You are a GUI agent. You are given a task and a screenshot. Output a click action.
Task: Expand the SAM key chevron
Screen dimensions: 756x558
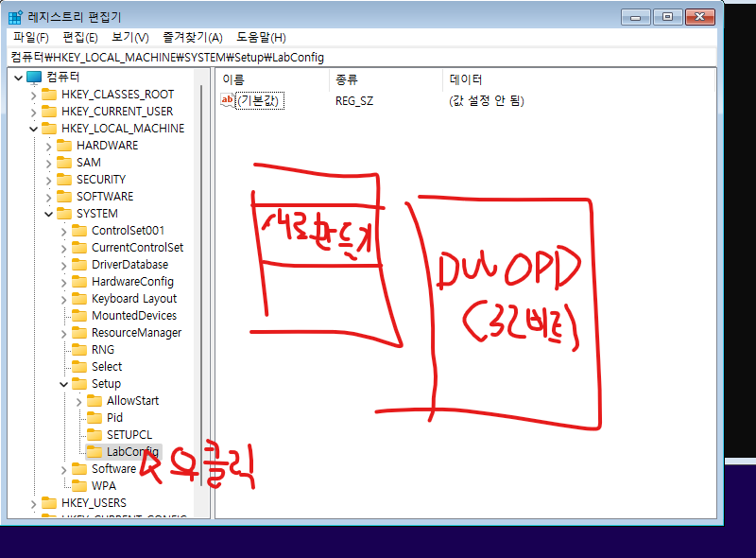(x=48, y=164)
